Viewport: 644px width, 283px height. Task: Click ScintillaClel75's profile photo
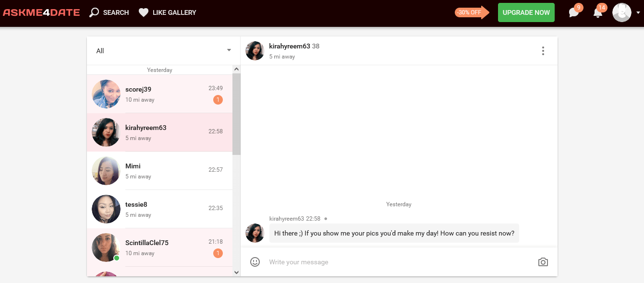[x=106, y=248]
